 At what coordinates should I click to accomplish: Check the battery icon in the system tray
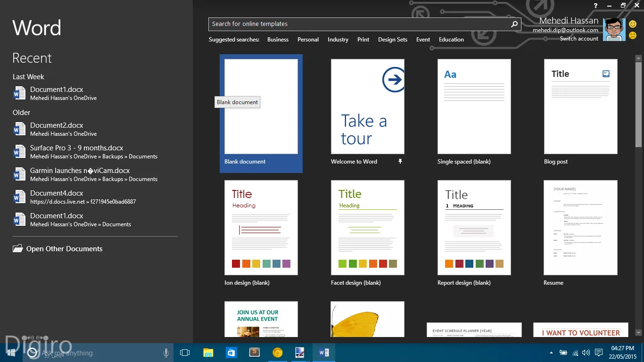(x=563, y=353)
